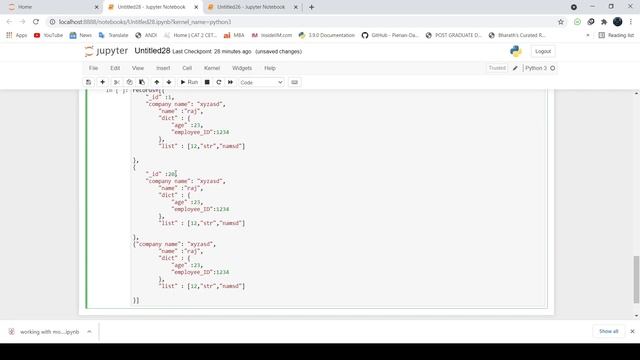
Task: Open the File menu
Action: [93, 68]
